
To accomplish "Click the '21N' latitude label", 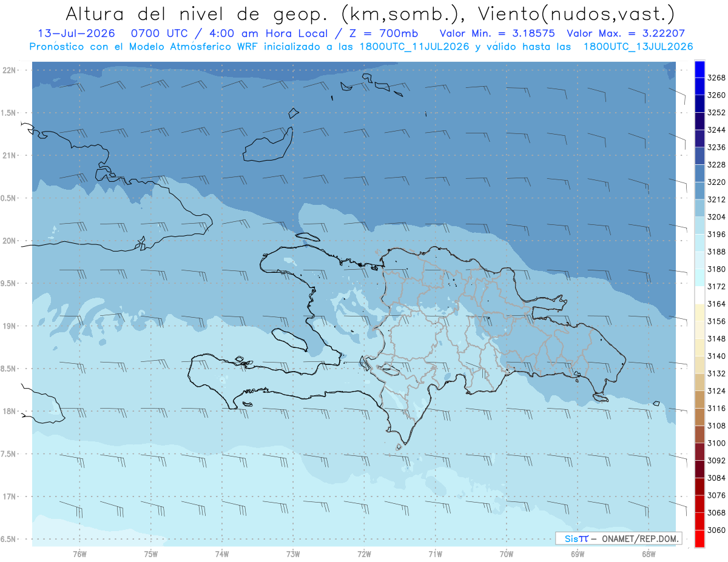I will click(x=8, y=156).
